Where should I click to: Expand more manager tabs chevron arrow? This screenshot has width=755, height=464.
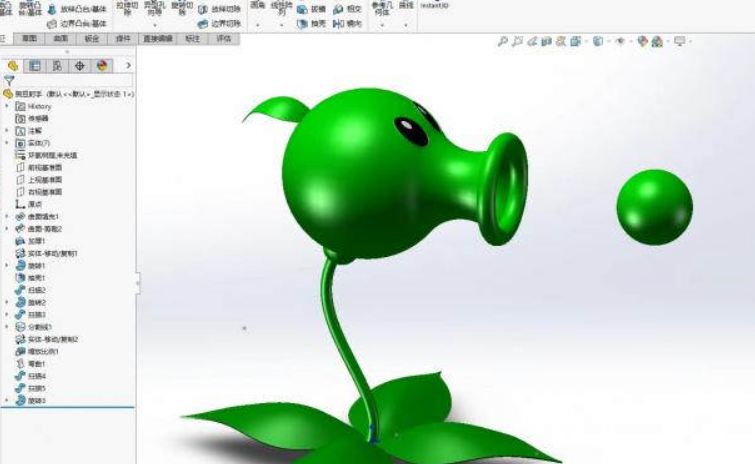coord(128,65)
